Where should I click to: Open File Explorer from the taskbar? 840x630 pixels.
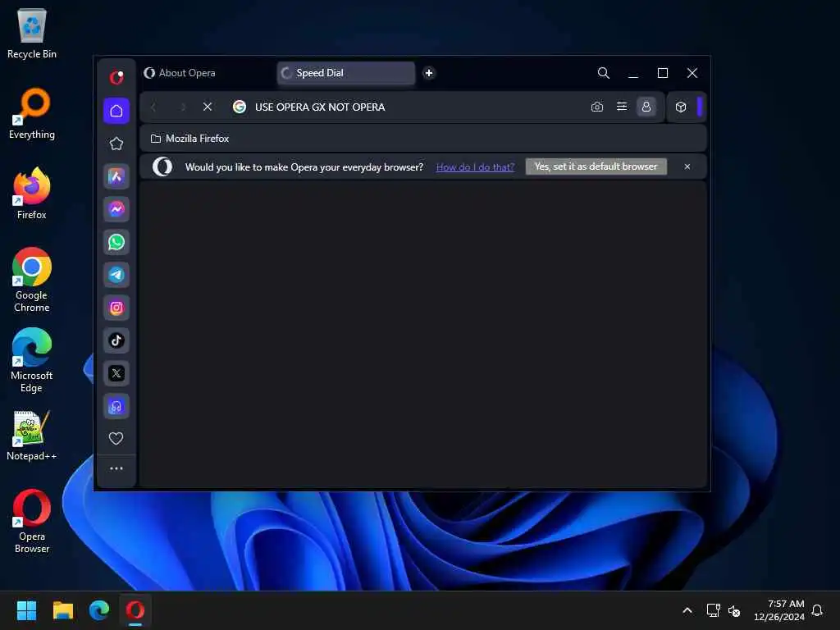[62, 610]
